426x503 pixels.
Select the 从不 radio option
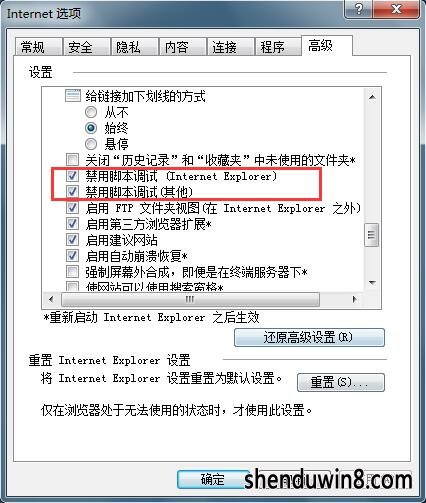coord(91,112)
